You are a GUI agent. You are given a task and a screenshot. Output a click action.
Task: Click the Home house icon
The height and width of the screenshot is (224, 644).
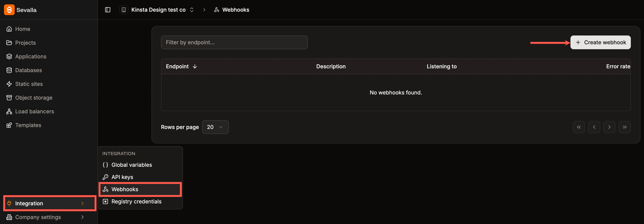(x=9, y=29)
